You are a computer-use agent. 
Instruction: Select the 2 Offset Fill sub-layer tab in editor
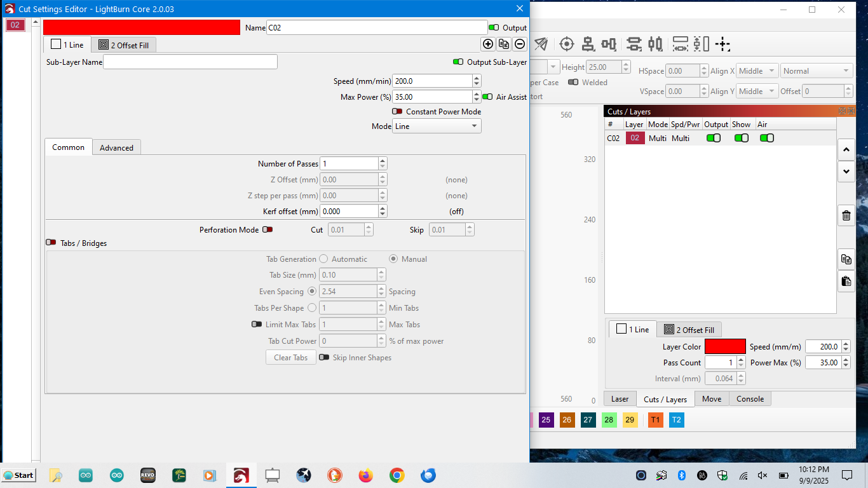[124, 45]
